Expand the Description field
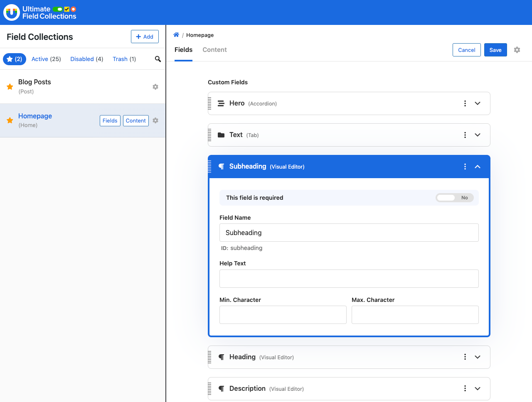The width and height of the screenshot is (532, 402). pos(478,389)
